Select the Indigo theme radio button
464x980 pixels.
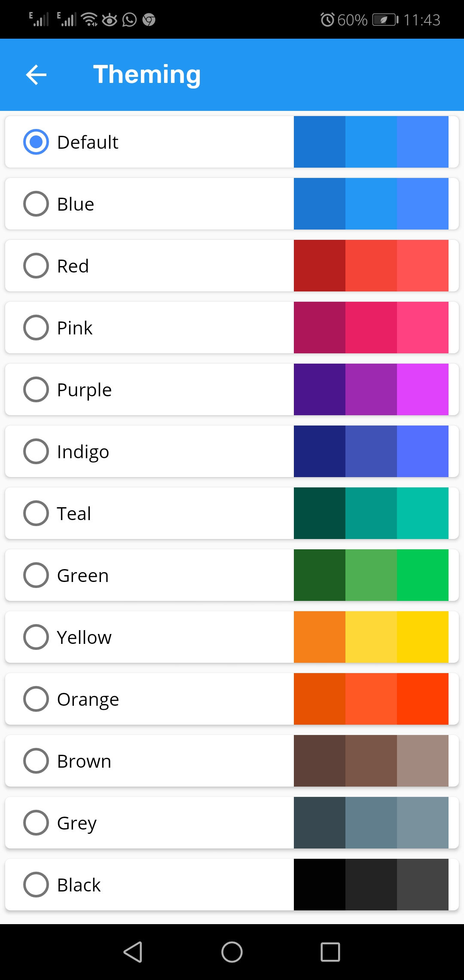(36, 451)
